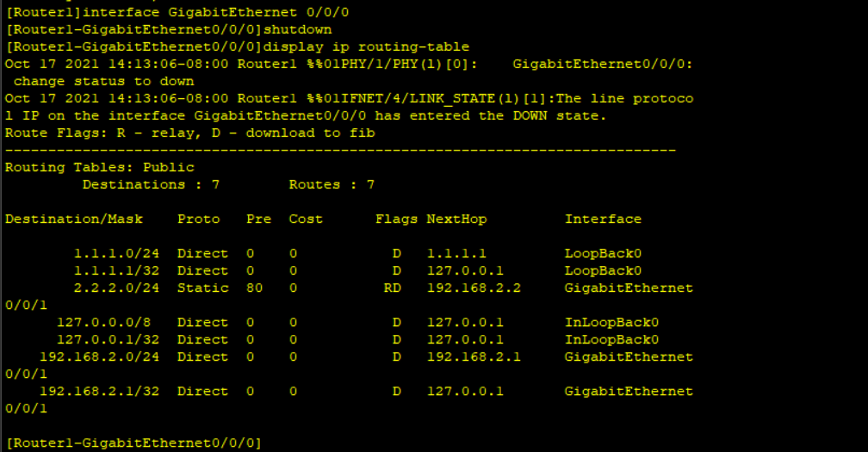Click the 'Flags' column header
Image resolution: width=868 pixels, height=452 pixels.
pos(396,219)
